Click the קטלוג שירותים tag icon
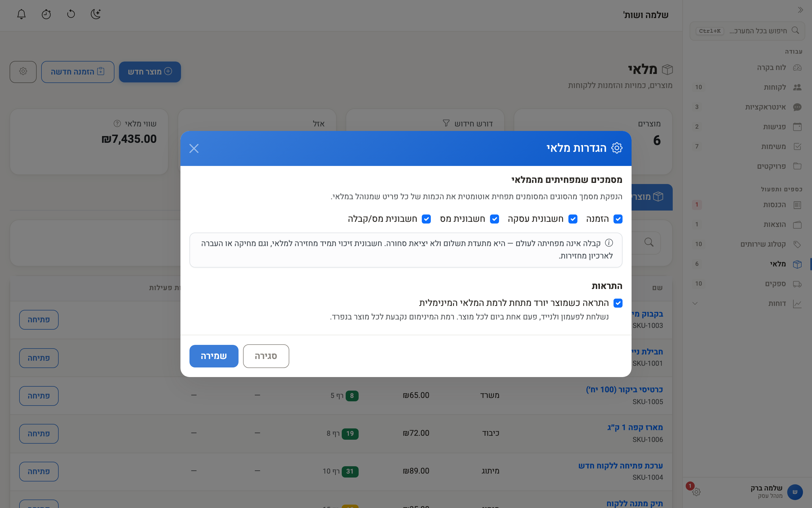 (797, 244)
